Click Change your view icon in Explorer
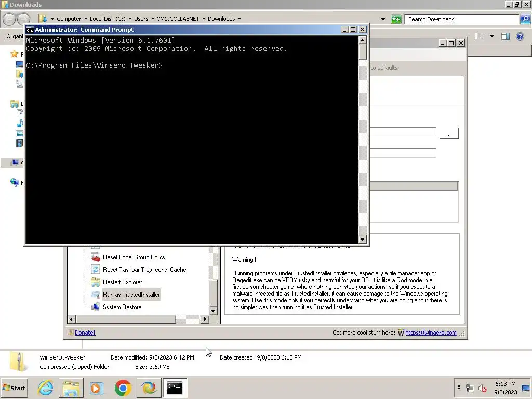This screenshot has width=532, height=399. [x=478, y=36]
